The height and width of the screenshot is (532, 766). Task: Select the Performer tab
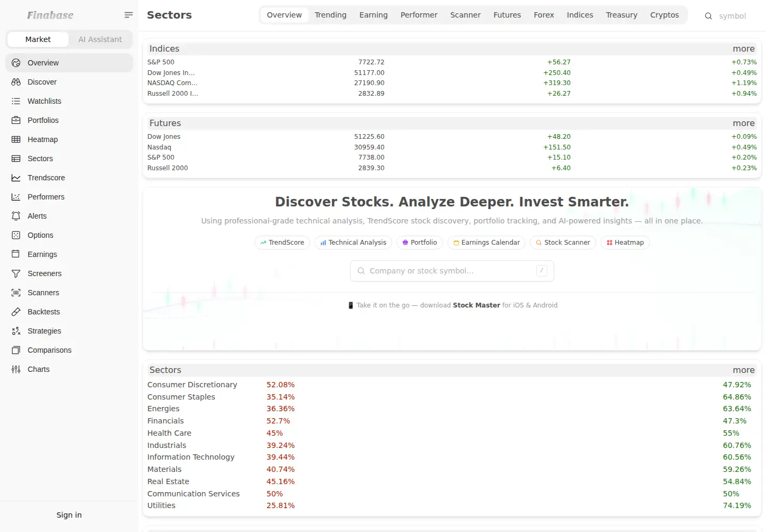point(419,15)
